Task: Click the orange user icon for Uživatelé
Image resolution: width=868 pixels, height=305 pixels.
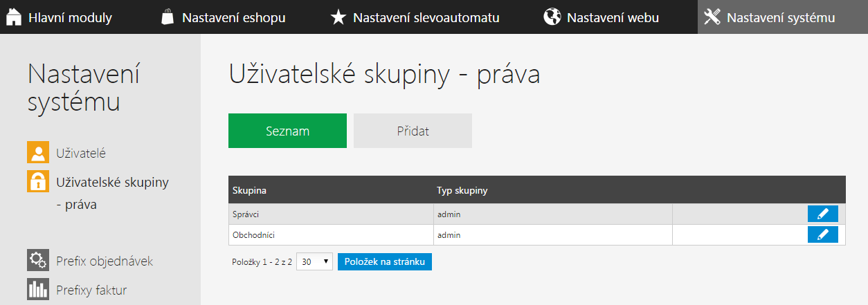Action: pyautogui.click(x=37, y=152)
